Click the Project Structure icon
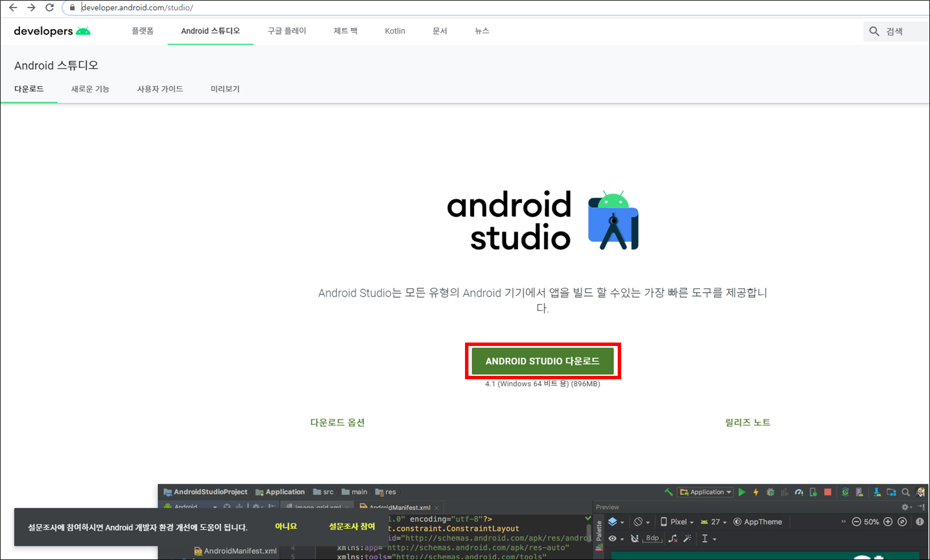930x560 pixels. coord(891,492)
